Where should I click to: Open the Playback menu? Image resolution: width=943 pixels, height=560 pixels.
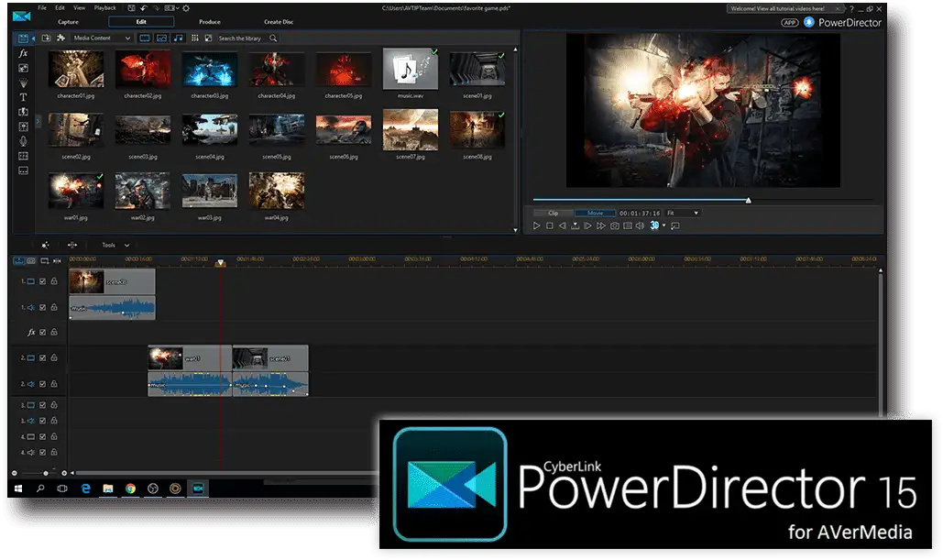point(105,8)
